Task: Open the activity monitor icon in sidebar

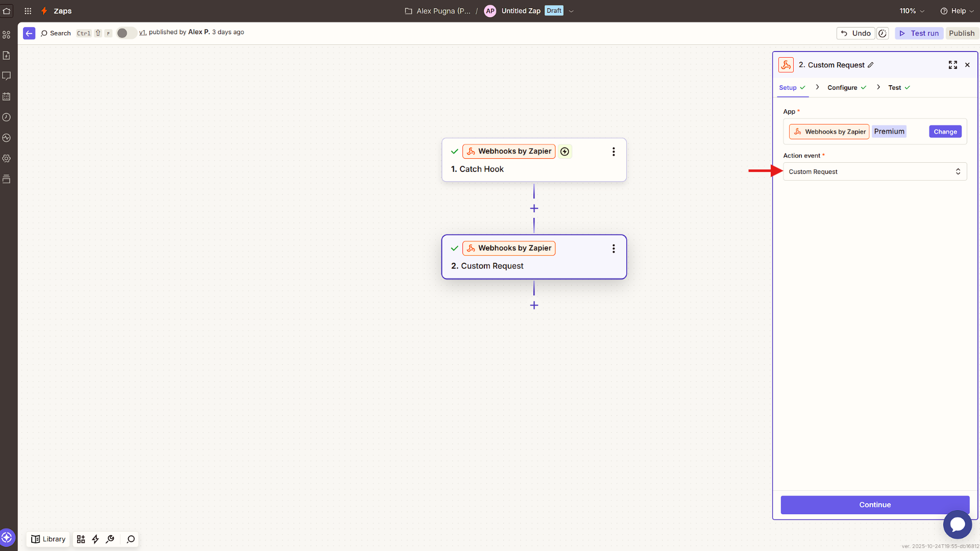Action: point(7,138)
